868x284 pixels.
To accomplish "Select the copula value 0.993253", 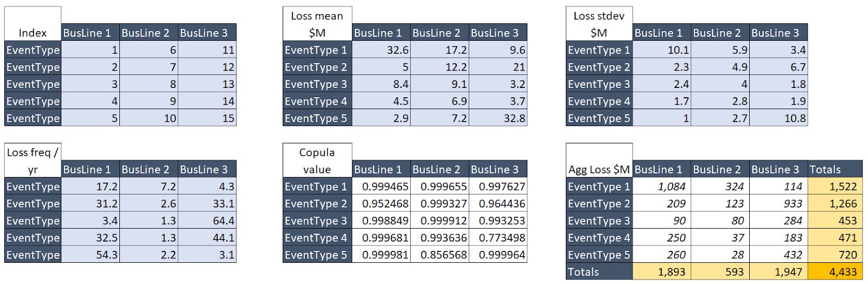I will (498, 220).
